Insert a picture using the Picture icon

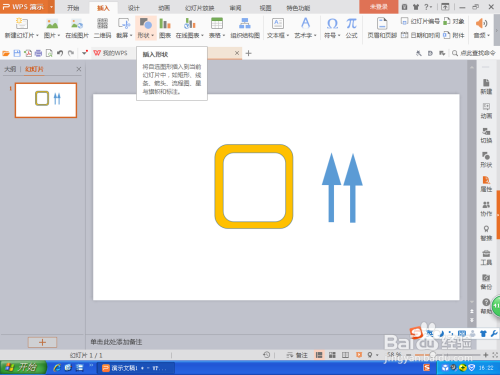coord(52,24)
